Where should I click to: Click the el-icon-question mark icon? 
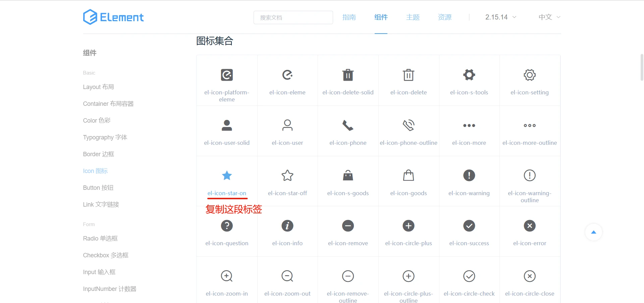227,226
